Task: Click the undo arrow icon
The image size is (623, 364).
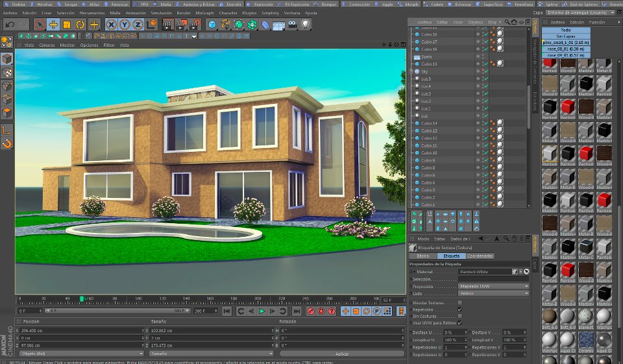Action: [9, 25]
